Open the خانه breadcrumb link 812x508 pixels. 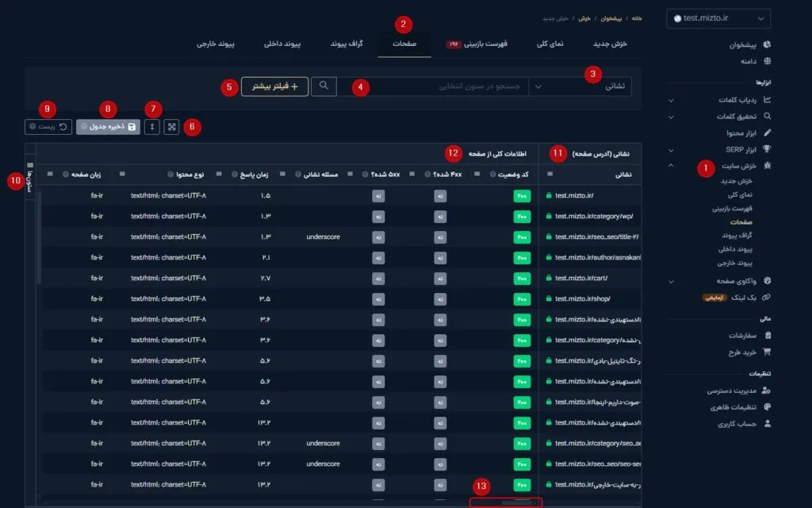point(637,19)
